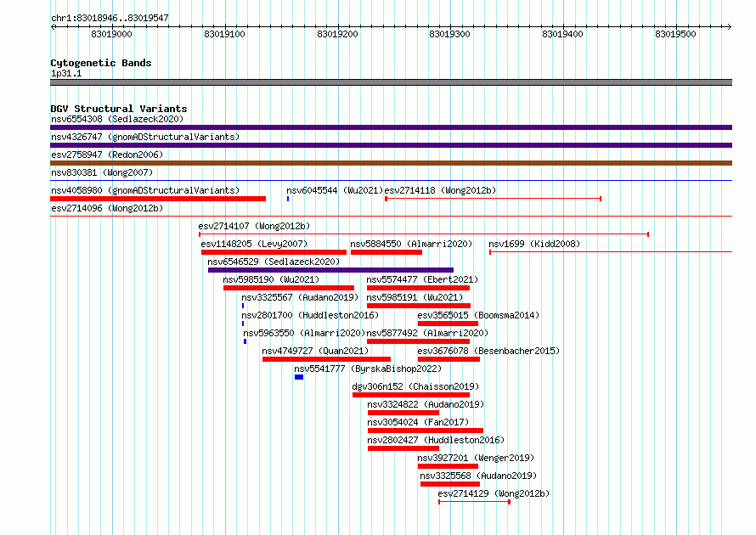Open esv1148205 (Levy2007) variant
The width and height of the screenshot is (756, 535).
tap(254, 244)
